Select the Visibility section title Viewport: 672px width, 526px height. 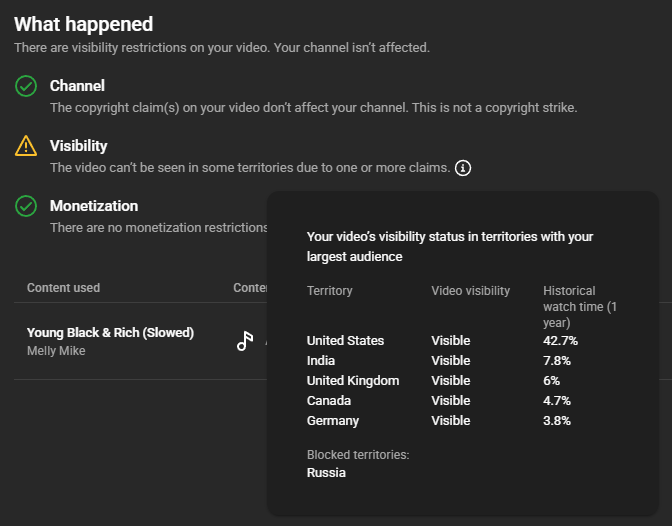79,146
